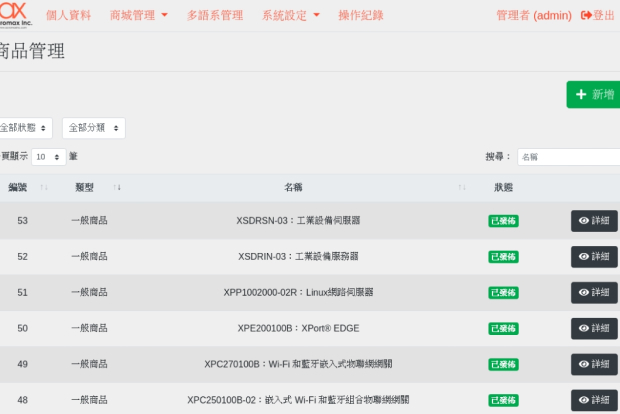
Task: Click the 已發佈 badge for item 53
Action: tap(503, 221)
